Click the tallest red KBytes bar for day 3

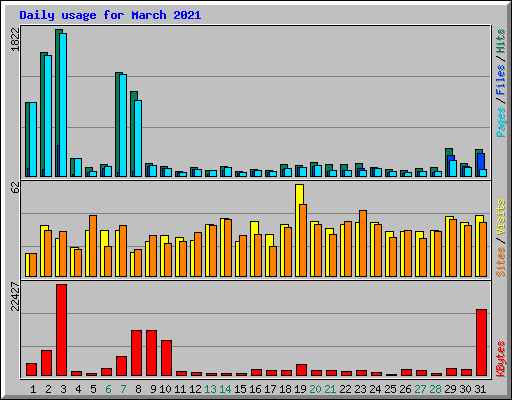tap(62, 330)
